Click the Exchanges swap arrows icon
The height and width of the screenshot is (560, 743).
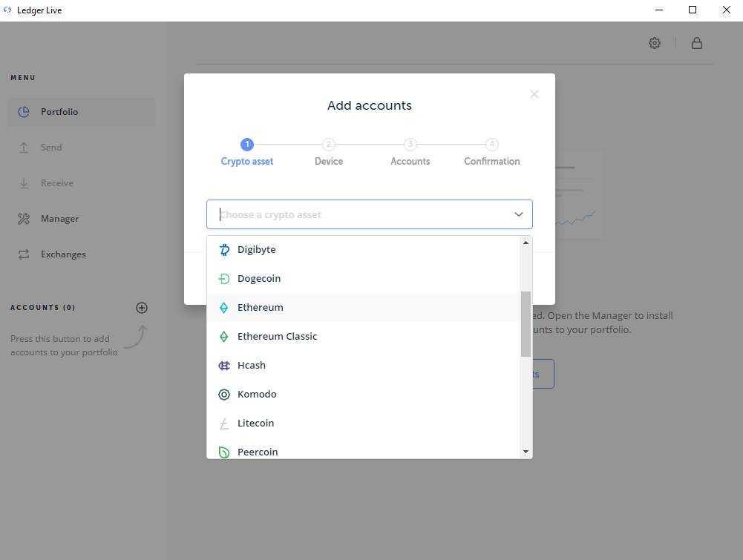coord(24,254)
